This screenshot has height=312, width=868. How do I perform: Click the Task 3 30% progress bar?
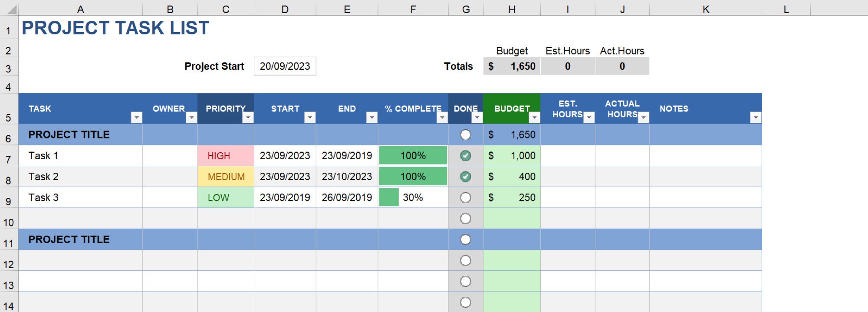coord(389,197)
